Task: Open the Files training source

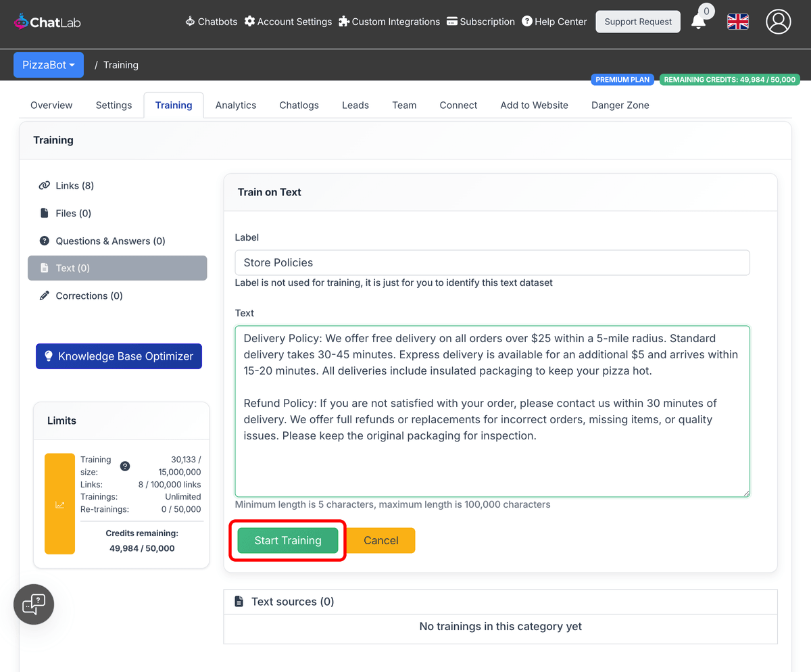Action: 72,213
